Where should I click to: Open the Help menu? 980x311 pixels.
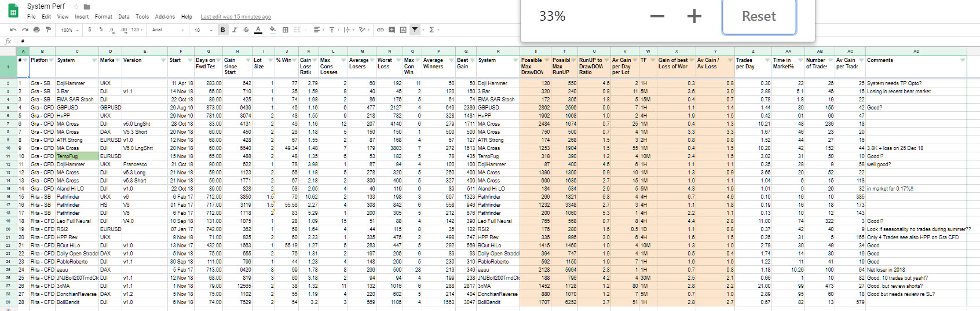coord(187,17)
